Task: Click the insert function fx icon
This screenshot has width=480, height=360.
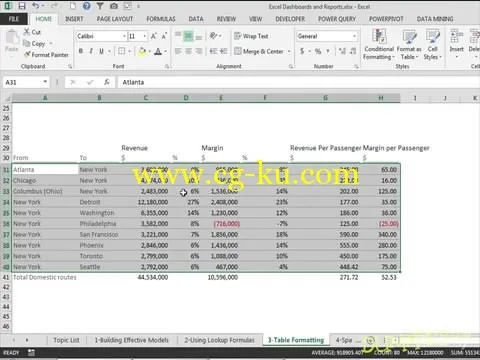Action: point(107,82)
